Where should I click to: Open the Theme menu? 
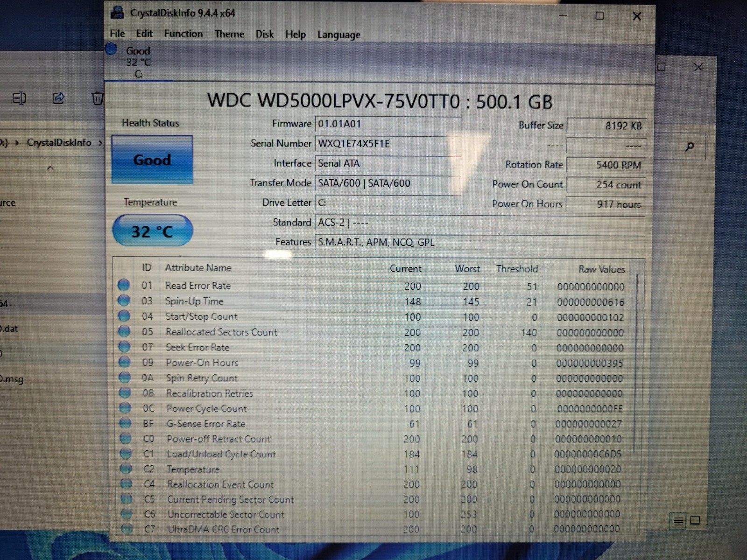[229, 34]
